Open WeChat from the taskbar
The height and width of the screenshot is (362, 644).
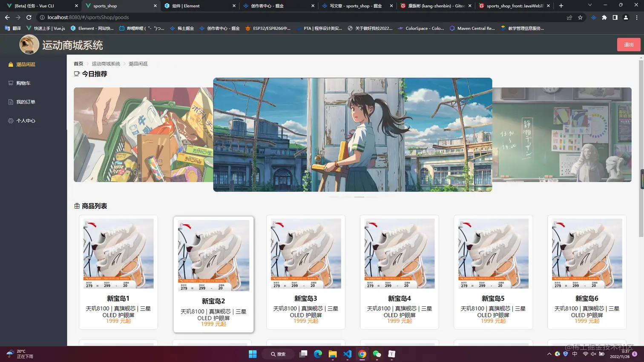377,354
